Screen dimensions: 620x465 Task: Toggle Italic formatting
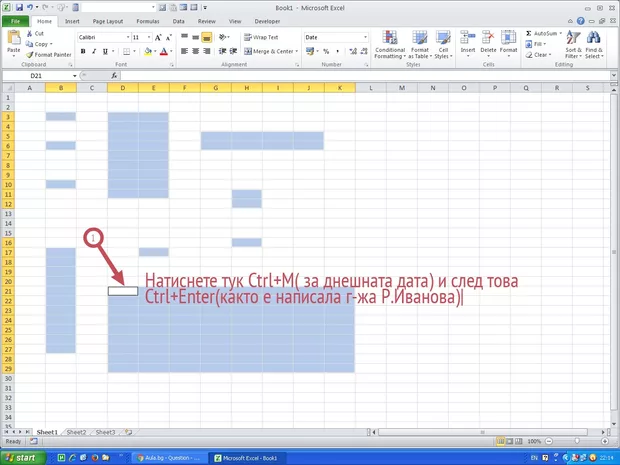tap(94, 51)
